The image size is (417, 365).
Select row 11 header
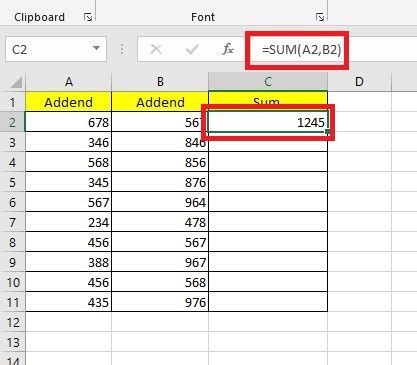(x=12, y=302)
